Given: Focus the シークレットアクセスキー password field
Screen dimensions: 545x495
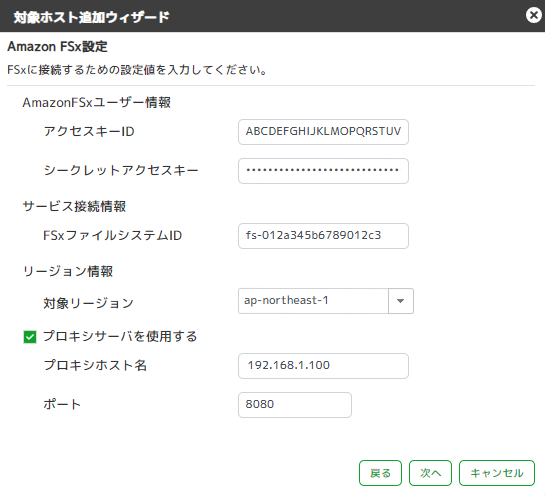Looking at the screenshot, I should coord(323,171).
